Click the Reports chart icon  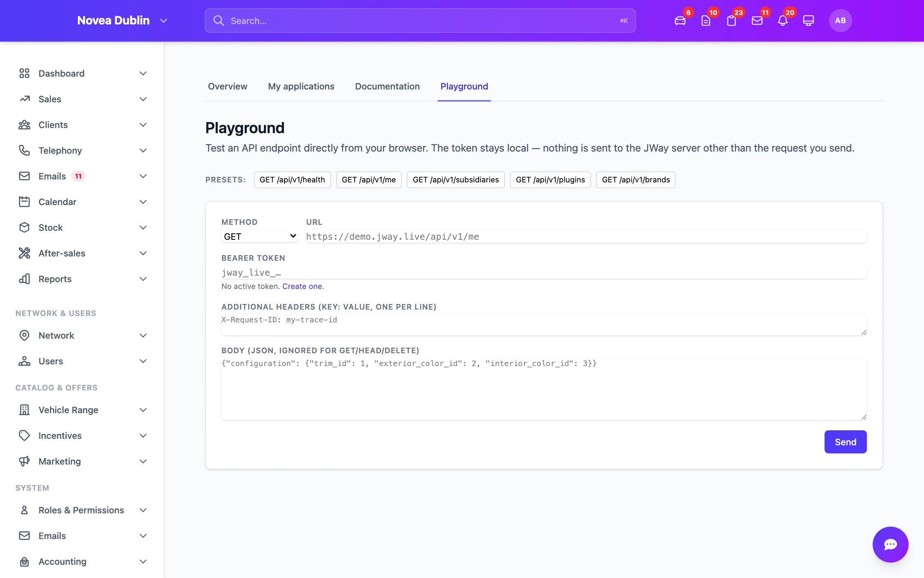24,279
